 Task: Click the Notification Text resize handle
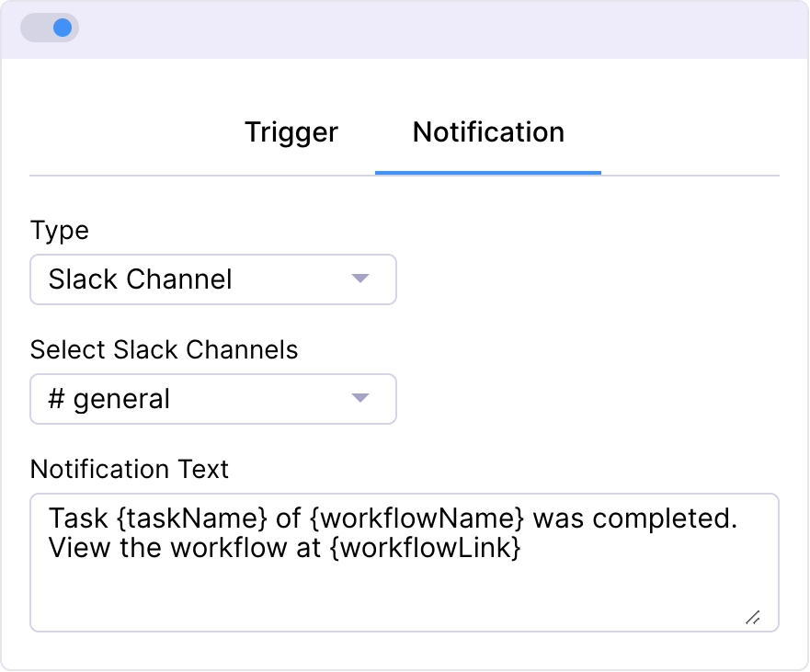pyautogui.click(x=752, y=618)
